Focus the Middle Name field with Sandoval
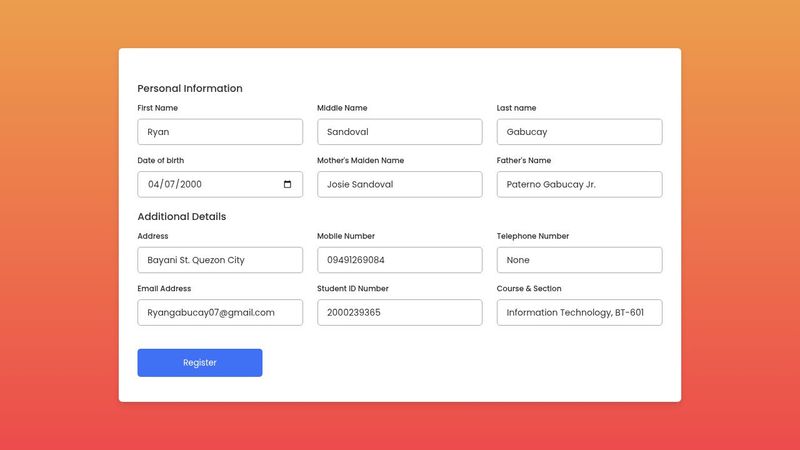 tap(399, 132)
